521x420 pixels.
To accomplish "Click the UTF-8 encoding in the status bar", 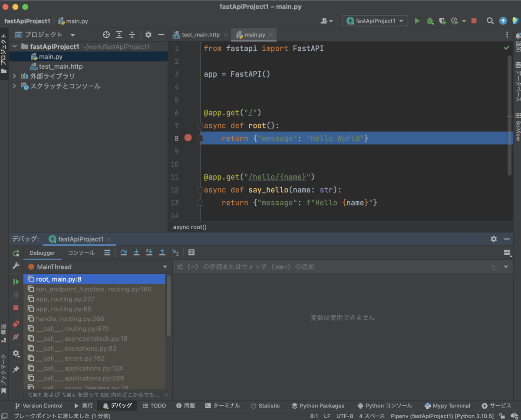I will (x=345, y=416).
